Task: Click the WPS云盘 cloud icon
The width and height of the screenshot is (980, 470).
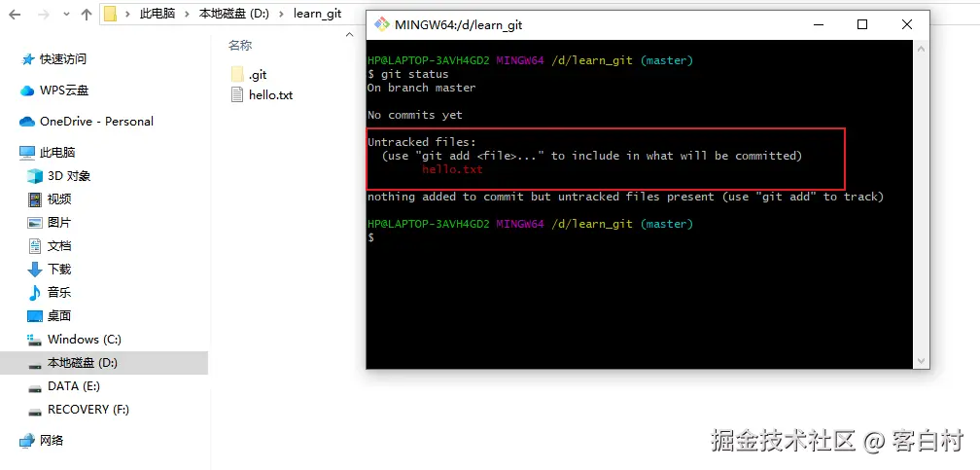Action: pos(27,90)
